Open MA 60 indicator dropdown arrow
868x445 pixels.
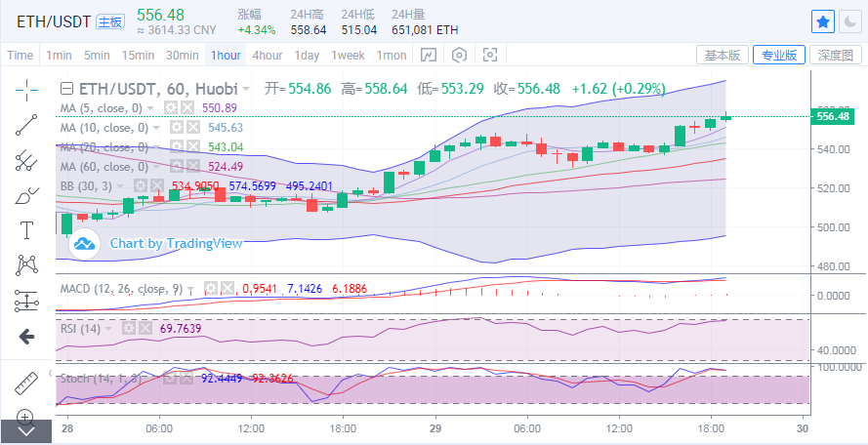pos(156,167)
